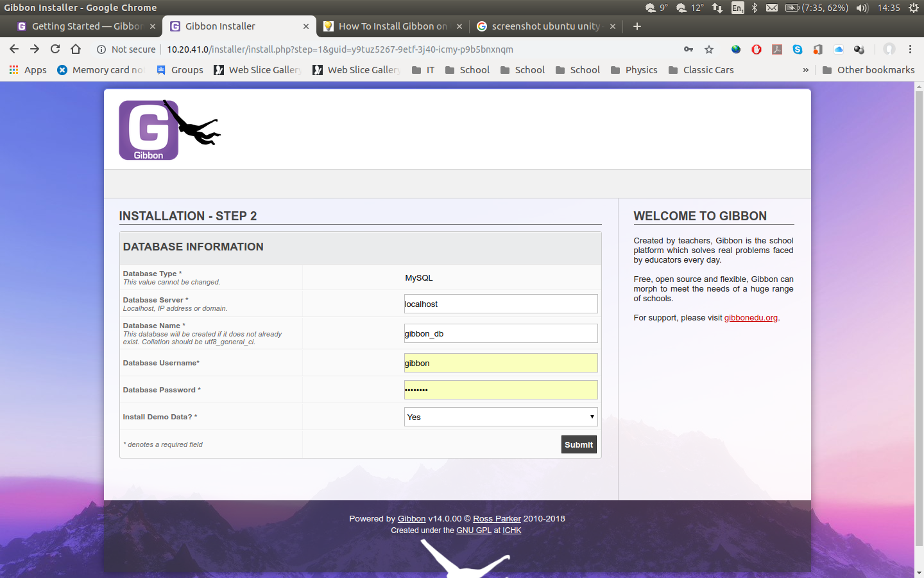Focus the Database Username field
The image size is (924, 578).
tap(501, 363)
